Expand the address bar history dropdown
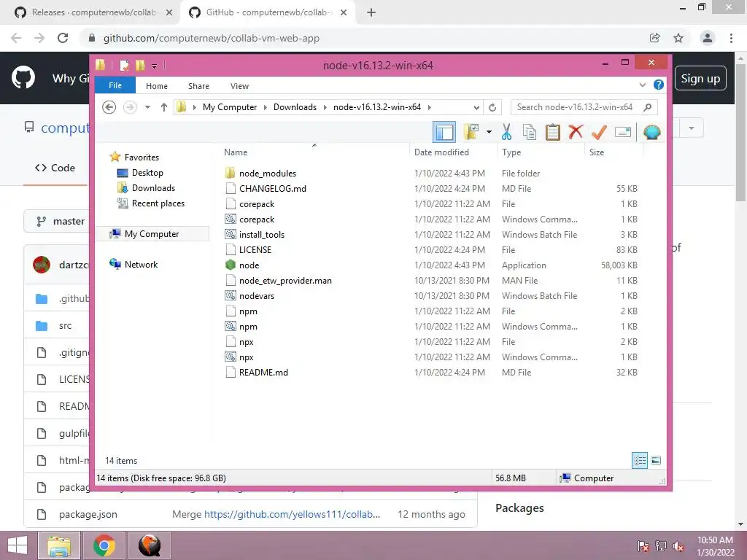 (x=476, y=107)
